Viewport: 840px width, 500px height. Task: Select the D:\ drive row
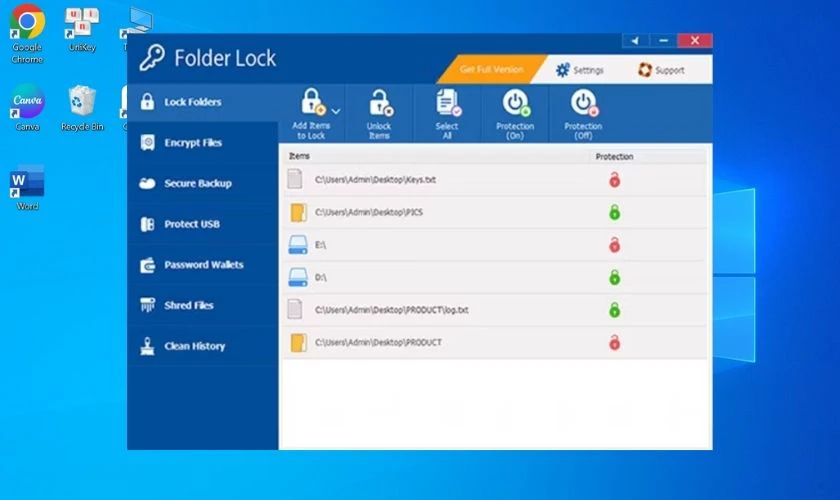click(x=494, y=278)
